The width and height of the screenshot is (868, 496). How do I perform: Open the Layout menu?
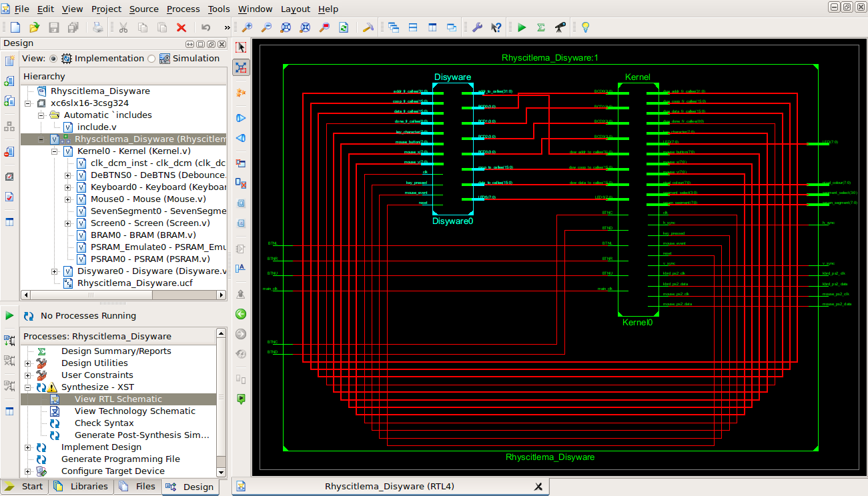[296, 9]
